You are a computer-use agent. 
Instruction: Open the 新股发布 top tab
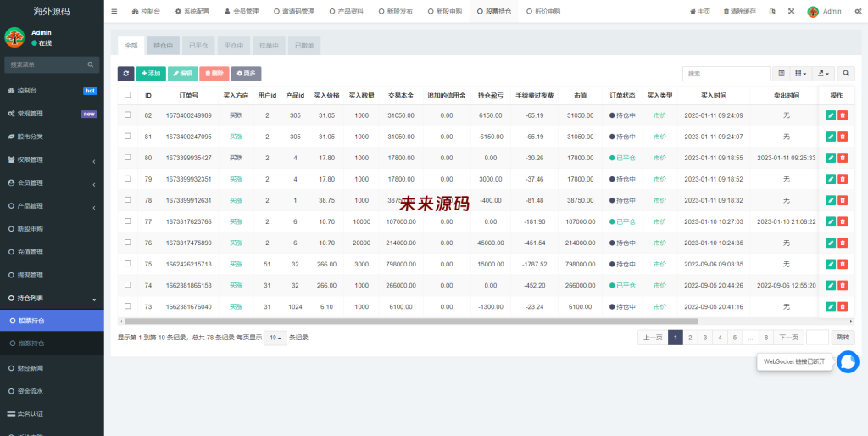(x=395, y=11)
